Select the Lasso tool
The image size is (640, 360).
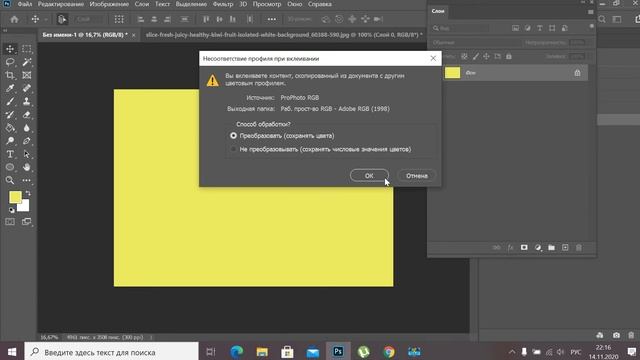(x=10, y=62)
